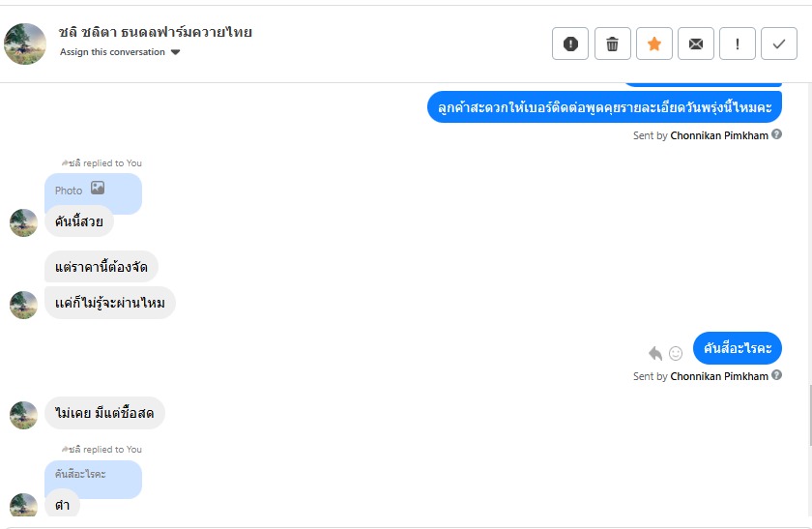Open the Photo attachment in replied message
The height and width of the screenshot is (529, 812).
(93, 191)
